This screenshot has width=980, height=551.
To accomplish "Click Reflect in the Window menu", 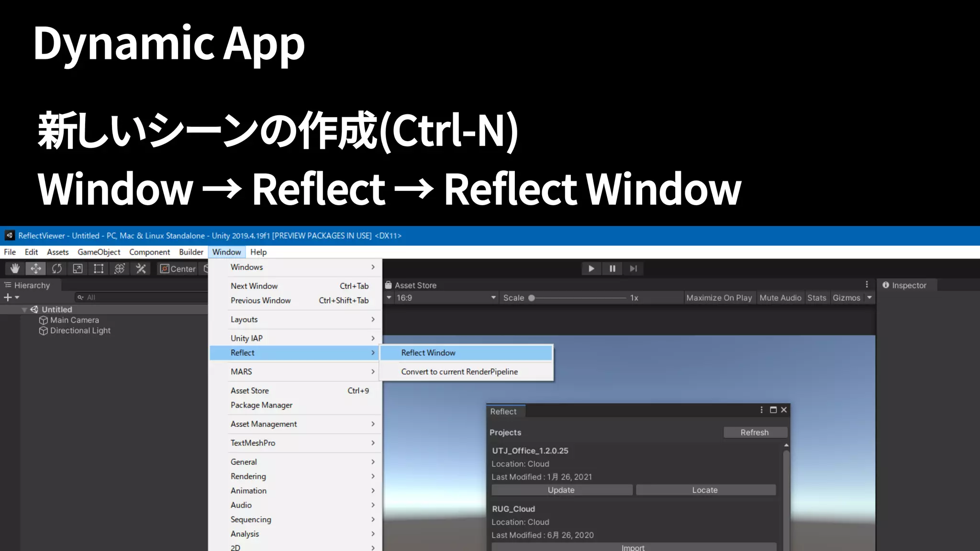I will click(296, 353).
